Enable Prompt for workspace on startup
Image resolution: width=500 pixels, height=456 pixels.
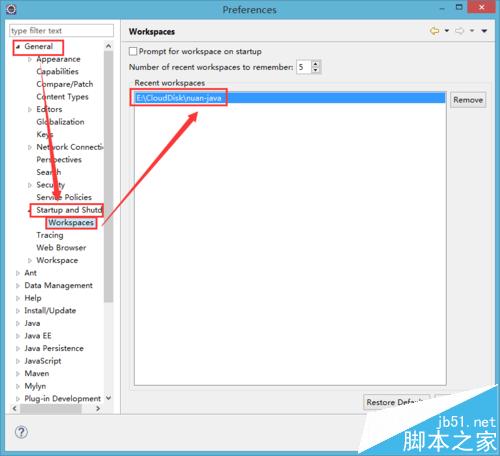pos(133,51)
